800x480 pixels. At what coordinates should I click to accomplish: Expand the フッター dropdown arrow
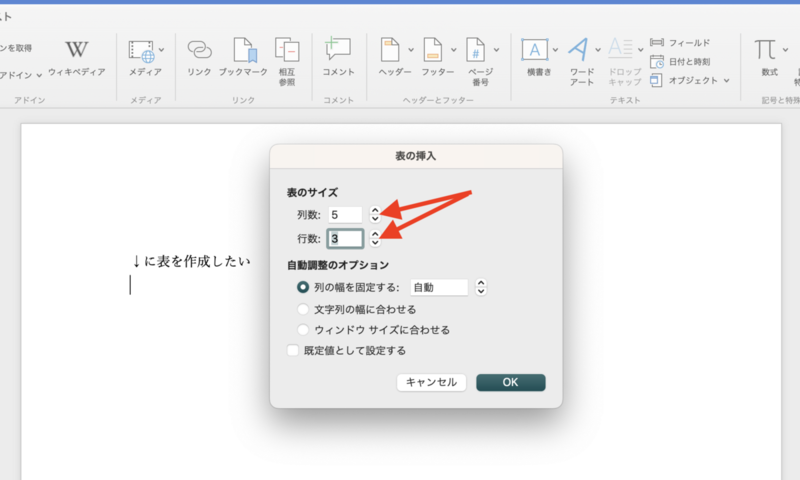(454, 50)
